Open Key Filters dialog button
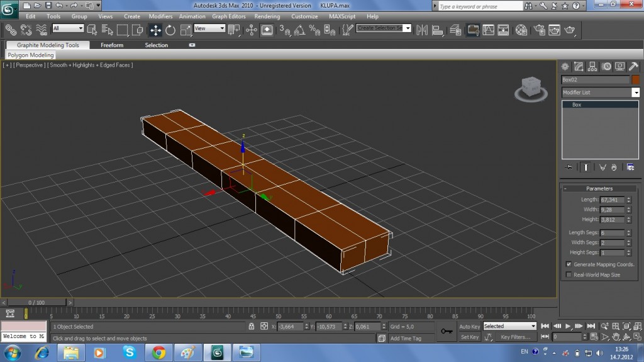The height and width of the screenshot is (362, 644). 516,337
